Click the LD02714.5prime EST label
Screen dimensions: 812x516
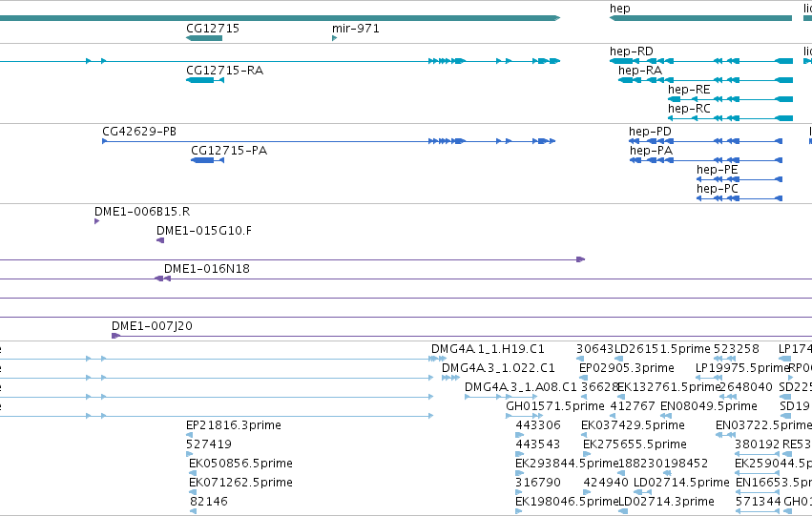click(x=681, y=483)
